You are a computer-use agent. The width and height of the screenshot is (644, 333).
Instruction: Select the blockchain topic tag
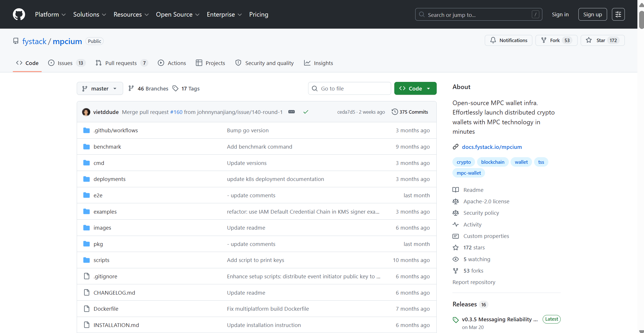click(493, 162)
